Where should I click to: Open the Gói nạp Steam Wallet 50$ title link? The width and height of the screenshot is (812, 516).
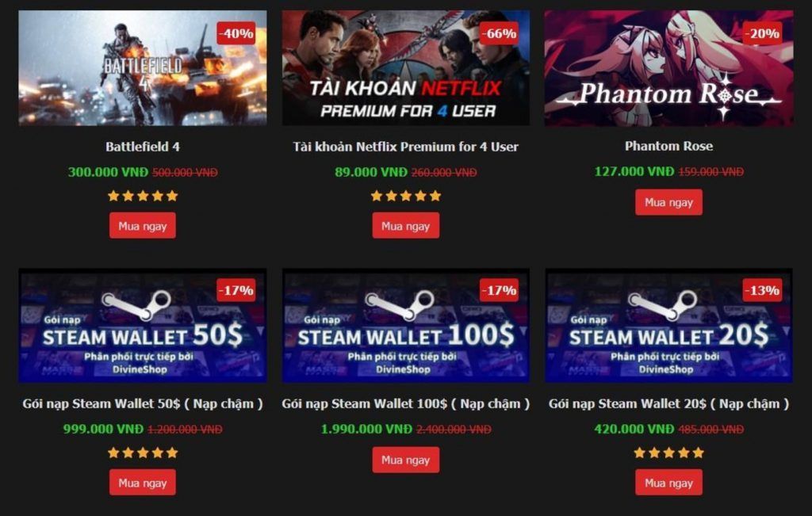143,403
